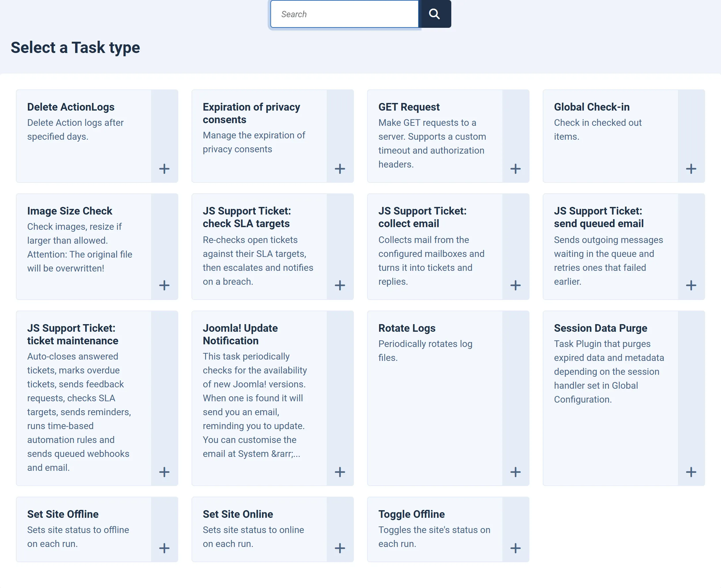Click 'Manage the expiration of privacy consents' text
Screen dimensions: 721x588
pyautogui.click(x=254, y=142)
